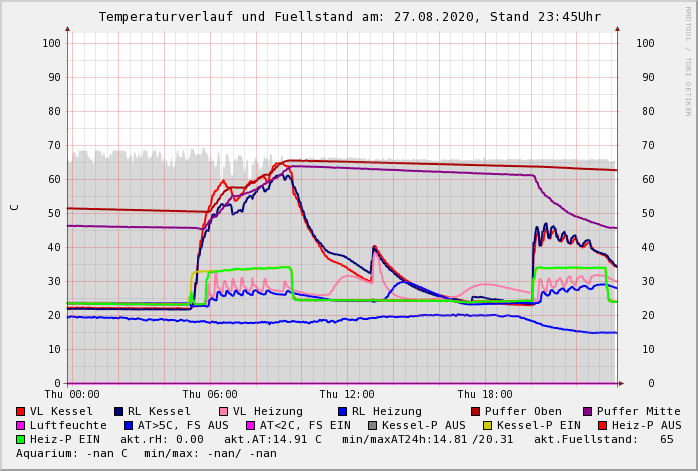Click the dark blue RL Kessel swatch

click(119, 411)
